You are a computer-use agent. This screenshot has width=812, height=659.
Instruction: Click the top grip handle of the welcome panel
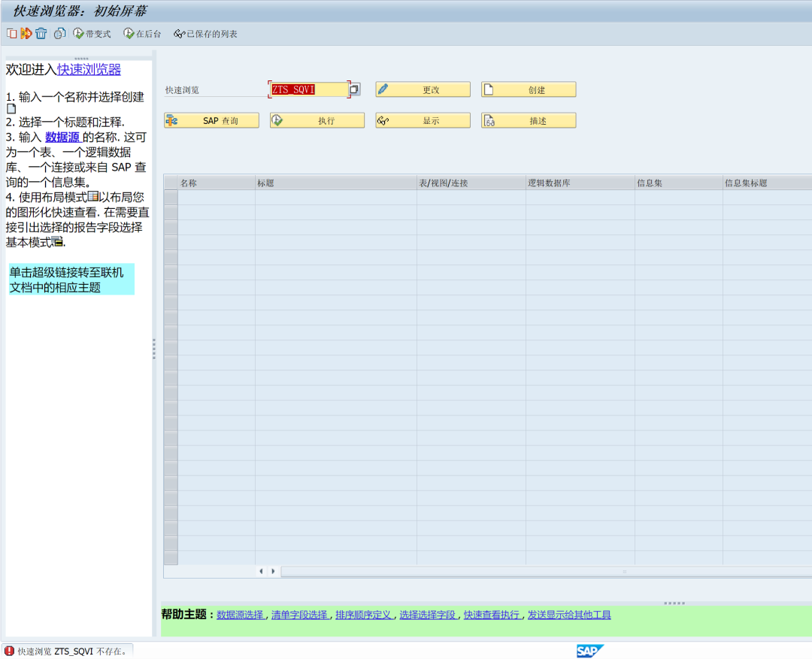(81, 59)
